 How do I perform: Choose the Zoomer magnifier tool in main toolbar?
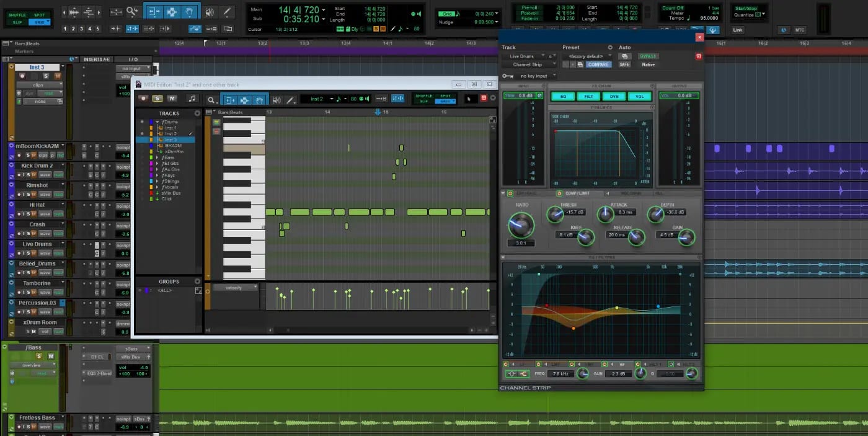click(132, 12)
